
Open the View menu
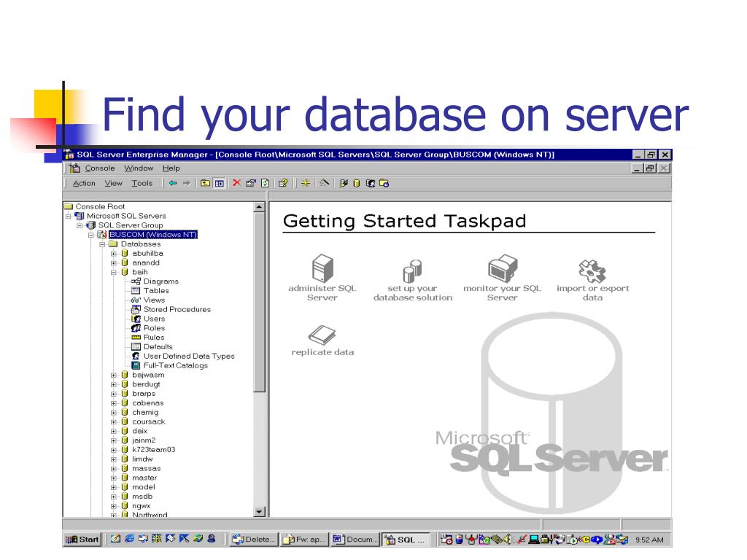click(x=113, y=183)
